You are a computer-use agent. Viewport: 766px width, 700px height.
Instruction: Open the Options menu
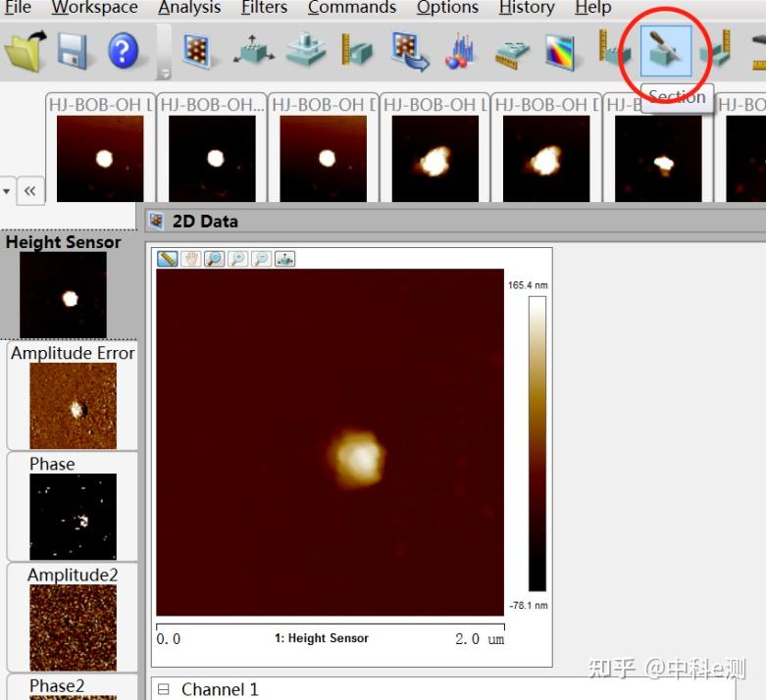[x=447, y=7]
